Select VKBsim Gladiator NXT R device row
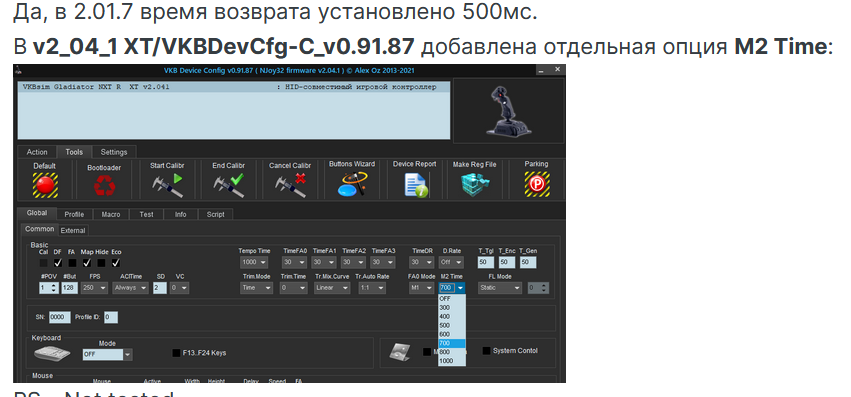 pyautogui.click(x=234, y=87)
